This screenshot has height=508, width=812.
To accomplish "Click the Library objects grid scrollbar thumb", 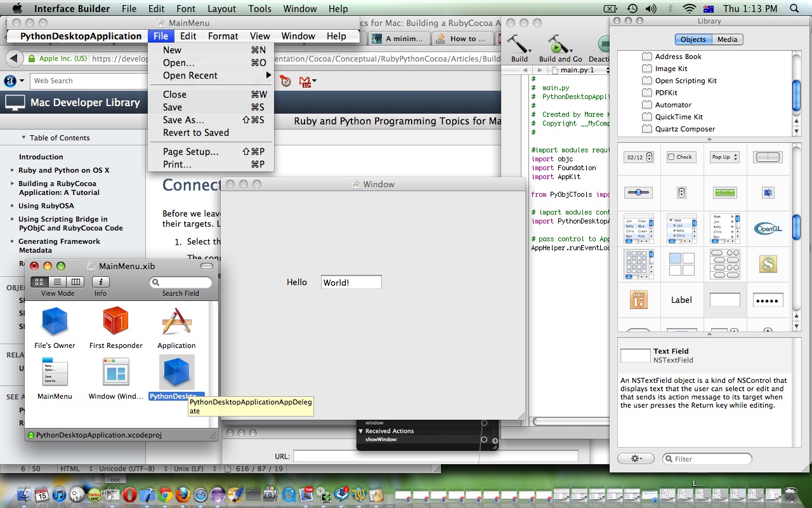I will (797, 229).
